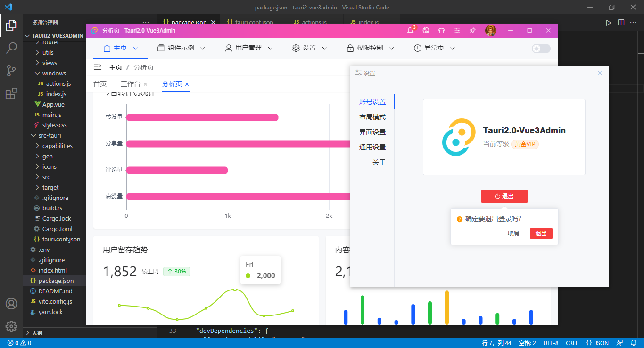Switch to the 工作台 tab

[131, 84]
